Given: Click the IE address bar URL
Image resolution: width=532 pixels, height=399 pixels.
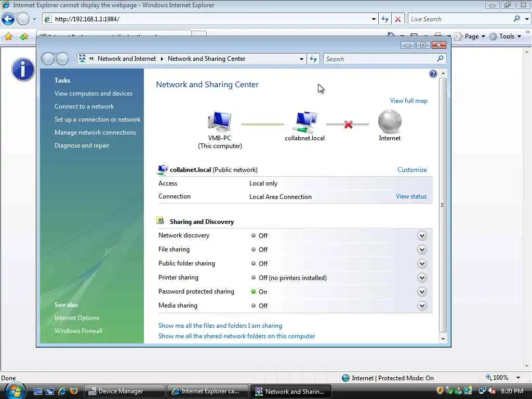Looking at the screenshot, I should point(87,19).
